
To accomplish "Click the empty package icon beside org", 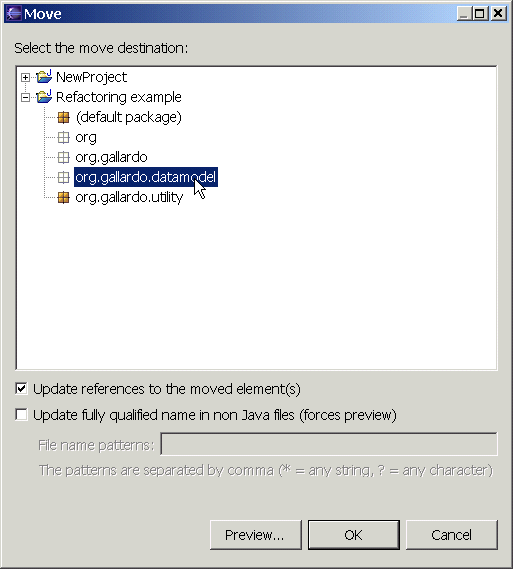I will click(63, 137).
